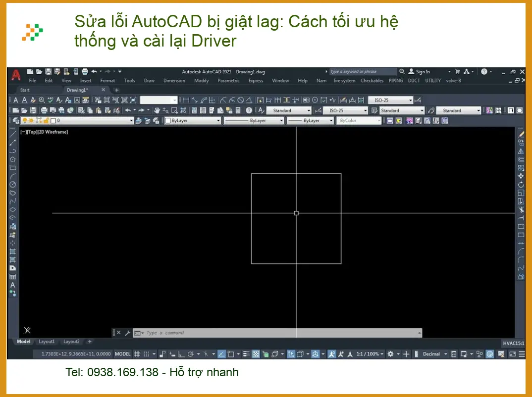Select Linear dimension tool in Dimension toolbar
The width and height of the screenshot is (532, 397).
click(186, 100)
